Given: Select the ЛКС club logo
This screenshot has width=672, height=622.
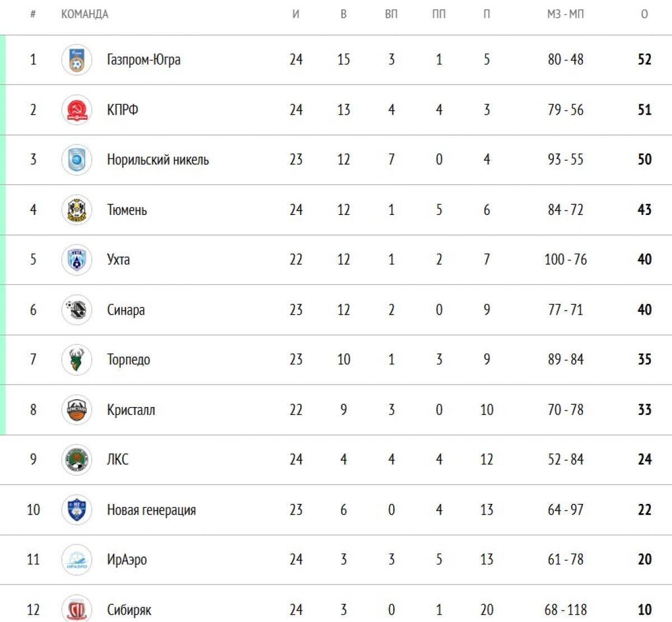Looking at the screenshot, I should tap(77, 460).
